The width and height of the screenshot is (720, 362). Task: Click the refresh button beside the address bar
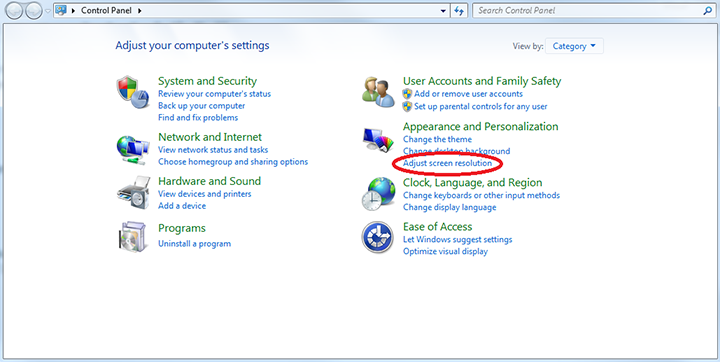tap(459, 11)
